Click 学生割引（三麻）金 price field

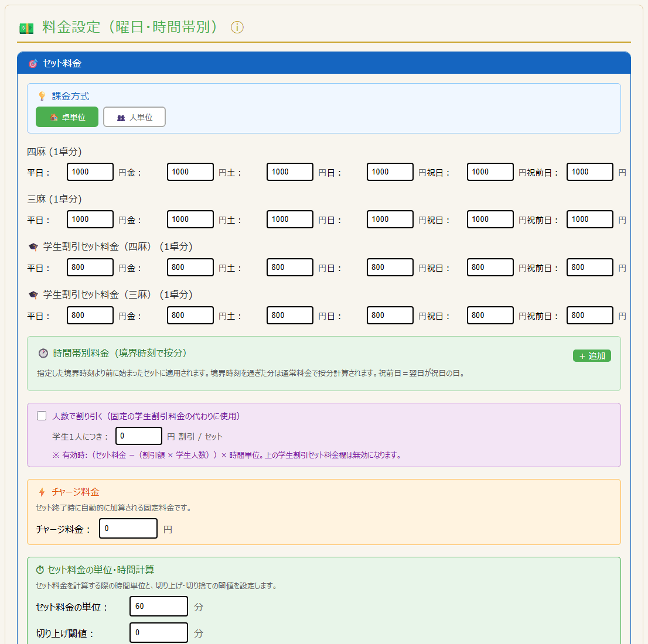pyautogui.click(x=190, y=315)
